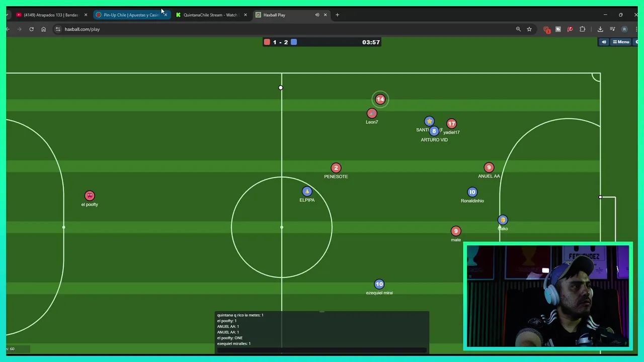The width and height of the screenshot is (644, 362).
Task: Toggle the Haxball sound speaker button
Action: pos(604,42)
